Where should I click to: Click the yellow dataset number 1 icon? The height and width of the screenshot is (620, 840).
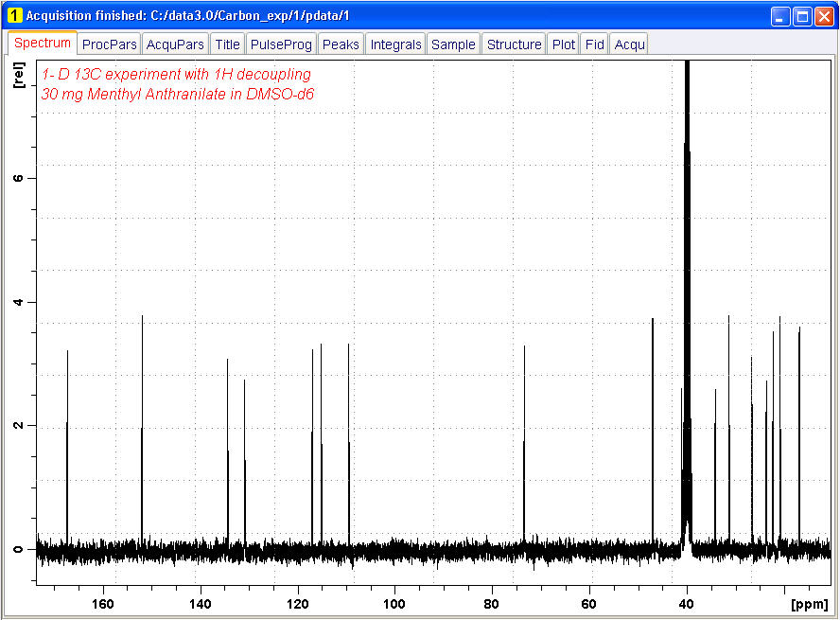15,15
